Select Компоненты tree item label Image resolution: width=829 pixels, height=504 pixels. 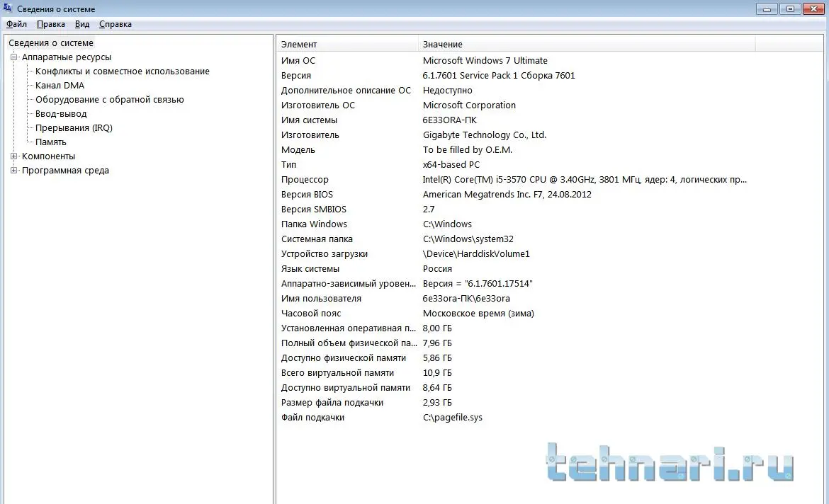click(x=48, y=156)
